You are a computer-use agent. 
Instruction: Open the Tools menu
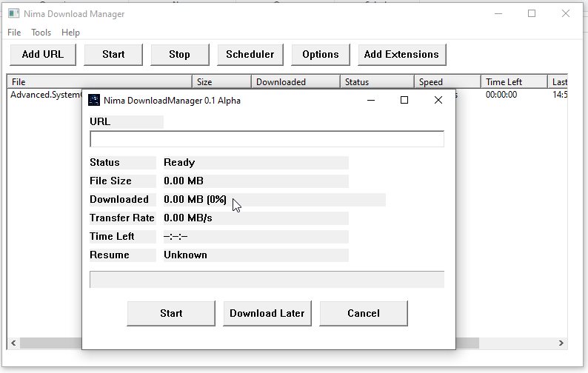[x=41, y=33]
